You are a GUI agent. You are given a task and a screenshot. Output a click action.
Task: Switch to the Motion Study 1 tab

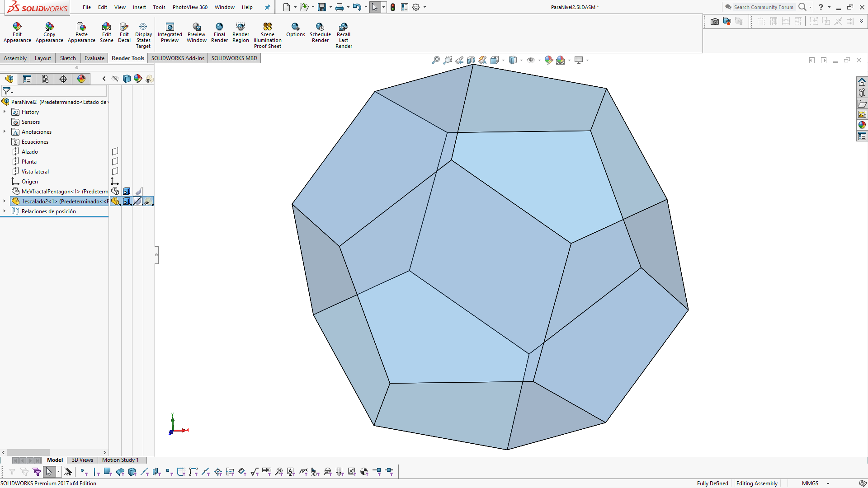tap(120, 460)
